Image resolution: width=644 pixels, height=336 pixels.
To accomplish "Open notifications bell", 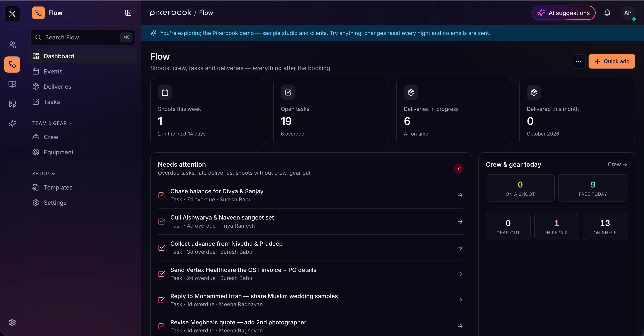I will coord(607,13).
